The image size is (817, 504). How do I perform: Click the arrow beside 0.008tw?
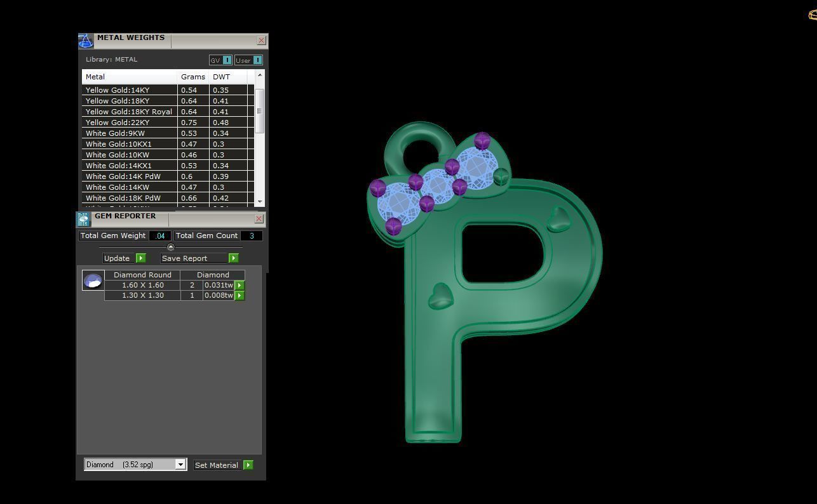240,296
